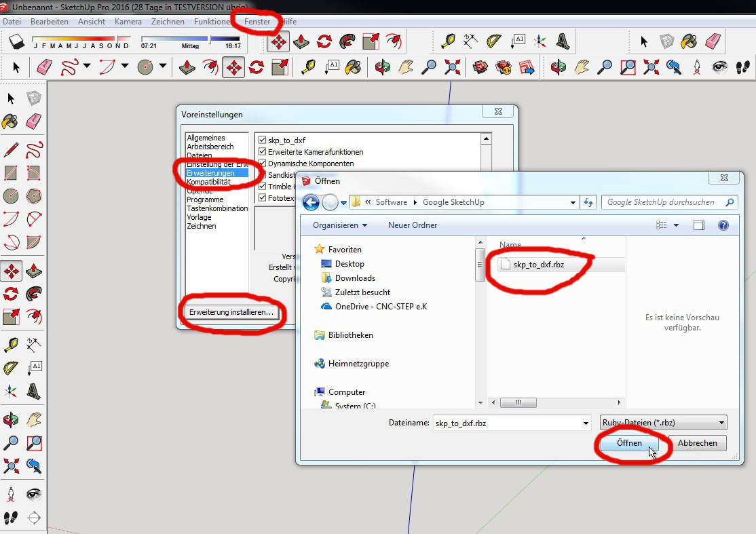Image resolution: width=756 pixels, height=534 pixels.
Task: Toggle Shadows display icon in top toolbar
Action: 17,41
